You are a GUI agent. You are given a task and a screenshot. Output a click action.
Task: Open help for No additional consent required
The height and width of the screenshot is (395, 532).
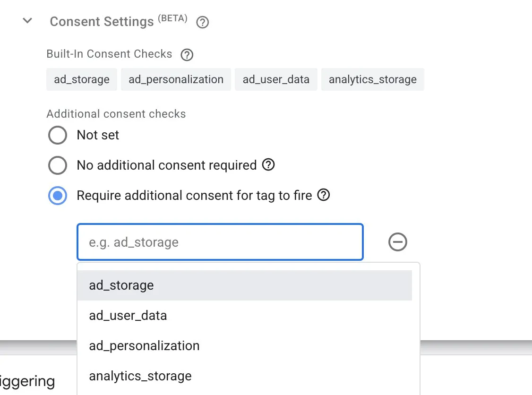(268, 165)
